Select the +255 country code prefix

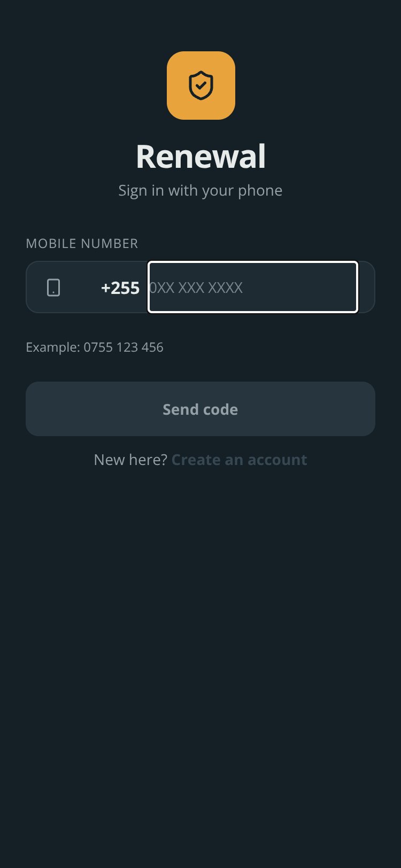click(x=120, y=288)
